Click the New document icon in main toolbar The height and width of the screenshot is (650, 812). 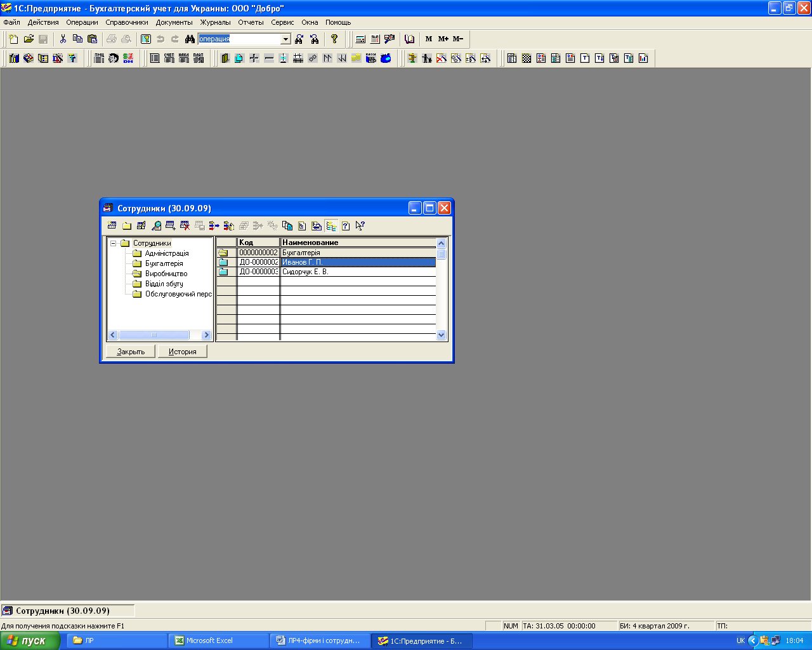(x=13, y=39)
